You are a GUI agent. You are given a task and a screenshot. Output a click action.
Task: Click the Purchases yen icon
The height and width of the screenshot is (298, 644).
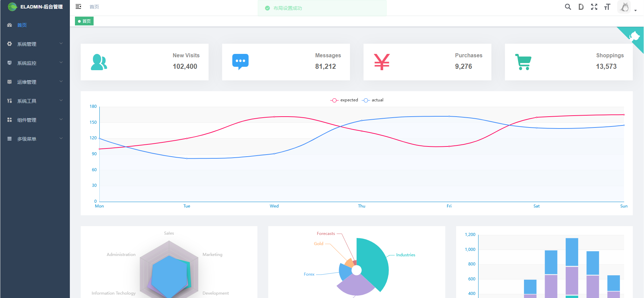pos(382,62)
